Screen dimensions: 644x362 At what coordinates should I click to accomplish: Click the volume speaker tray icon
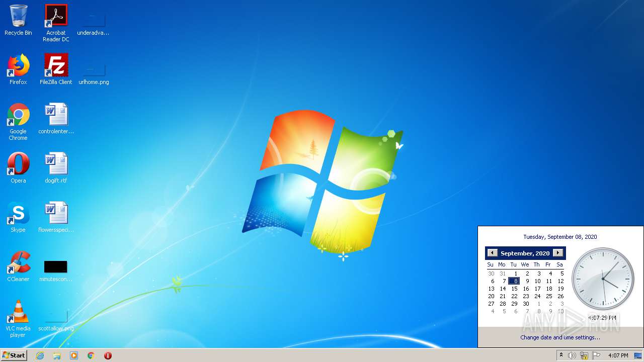[x=572, y=355]
